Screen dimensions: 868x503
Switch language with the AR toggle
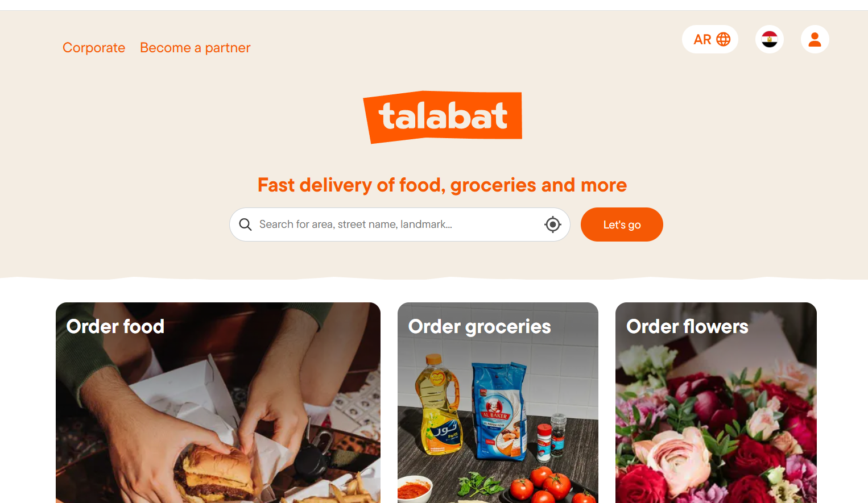(710, 39)
